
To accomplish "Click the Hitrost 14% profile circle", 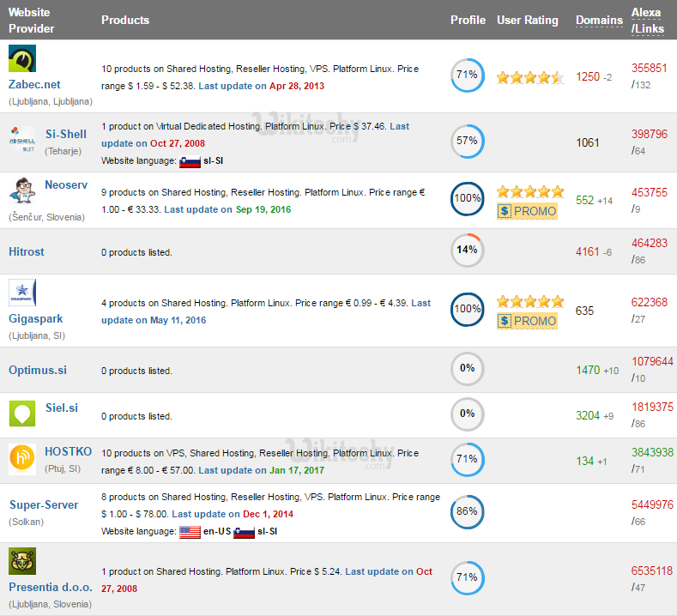I will pyautogui.click(x=467, y=250).
